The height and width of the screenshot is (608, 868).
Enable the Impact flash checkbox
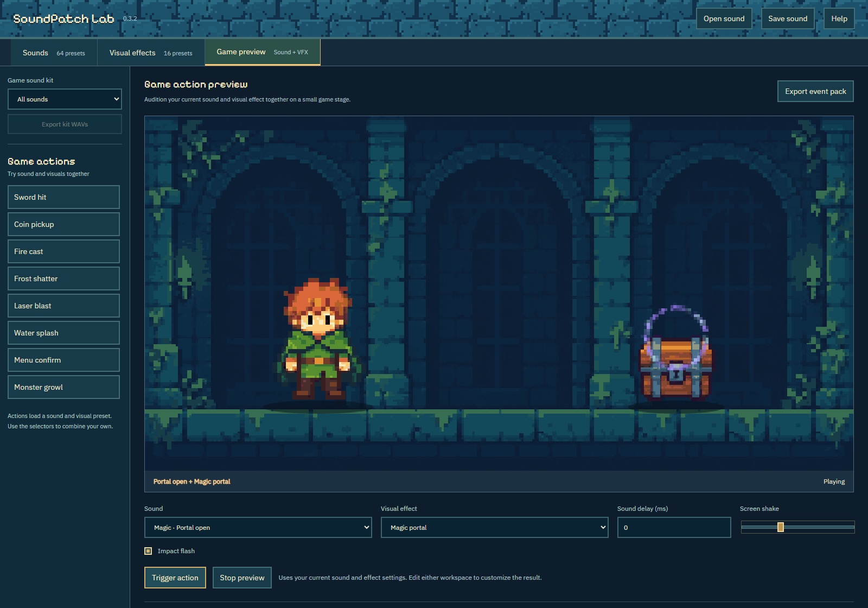[x=148, y=551]
